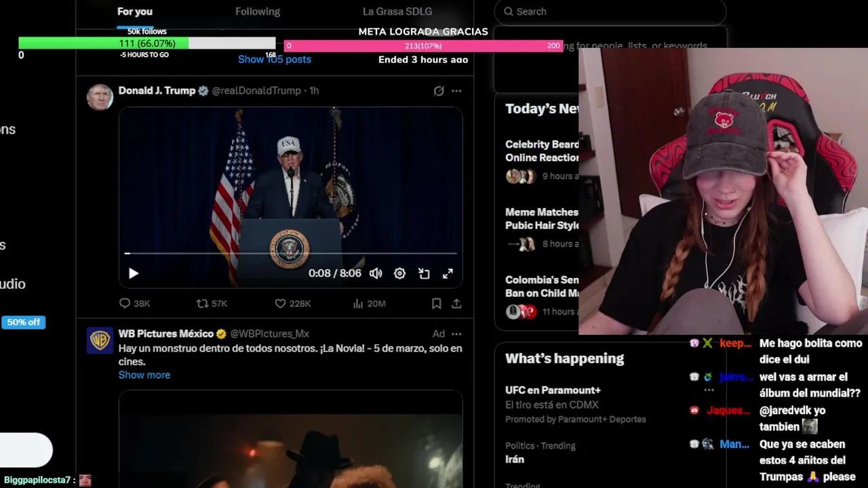Expand video to fullscreen
This screenshot has height=488, width=868.
pyautogui.click(x=448, y=274)
